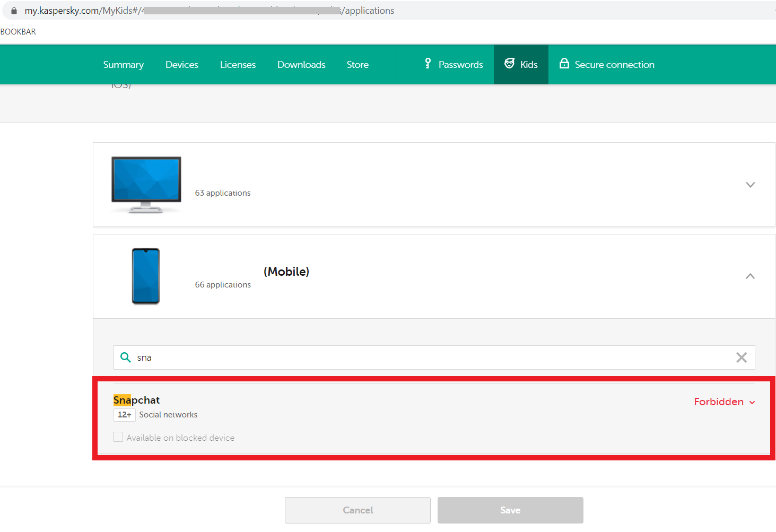
Task: Click the 66 applications label
Action: point(223,285)
